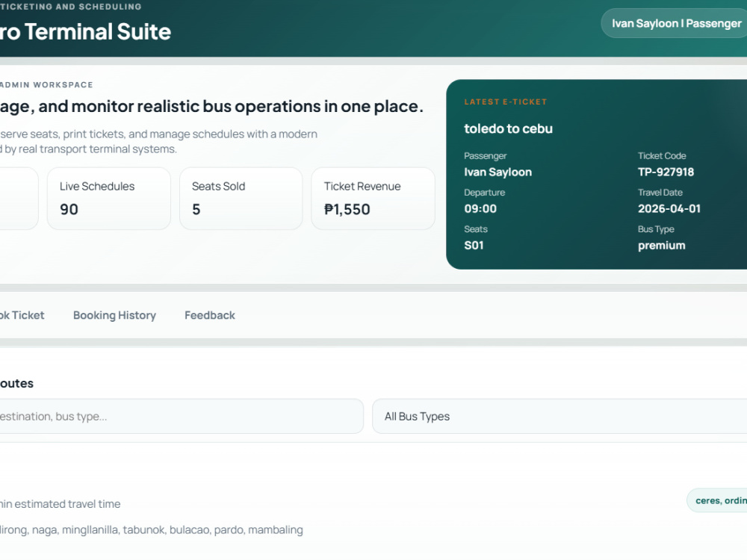Click the ₱1,550 revenue value
The height and width of the screenshot is (560, 747).
point(347,209)
